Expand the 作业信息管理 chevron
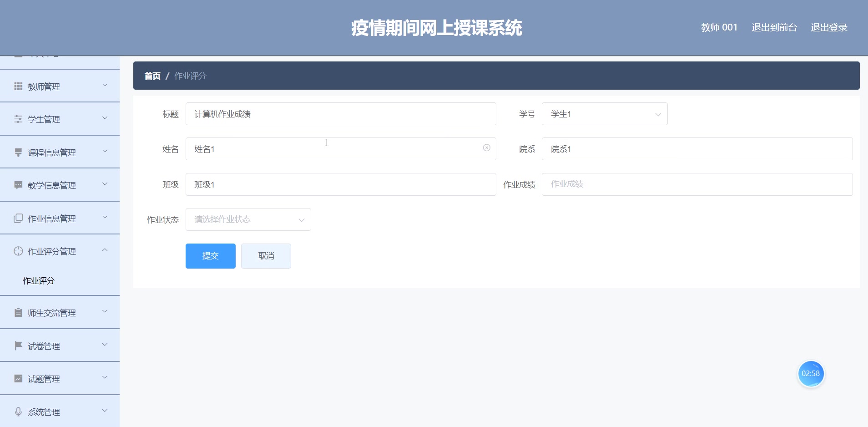868x427 pixels. point(105,217)
